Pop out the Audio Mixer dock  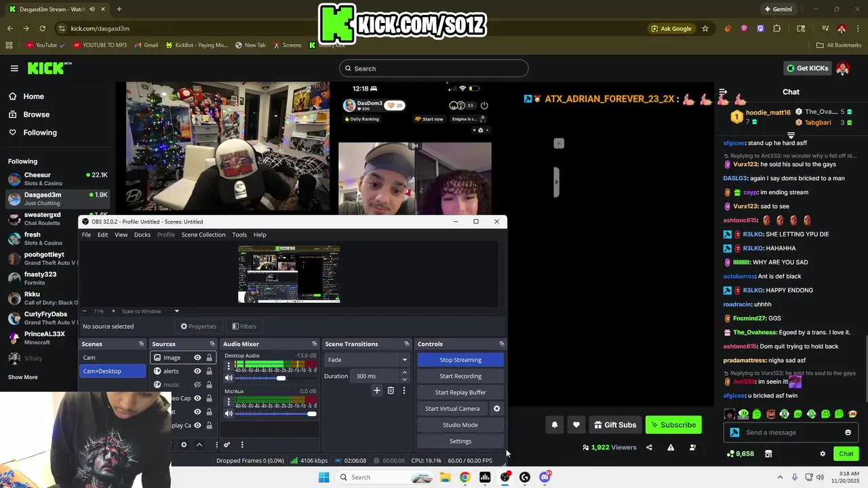click(x=314, y=344)
